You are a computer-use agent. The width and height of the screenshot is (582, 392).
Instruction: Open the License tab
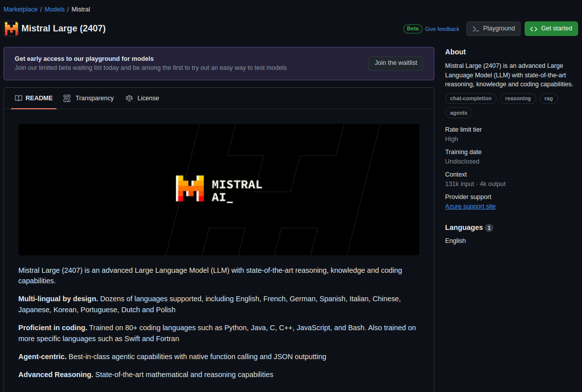tap(148, 98)
